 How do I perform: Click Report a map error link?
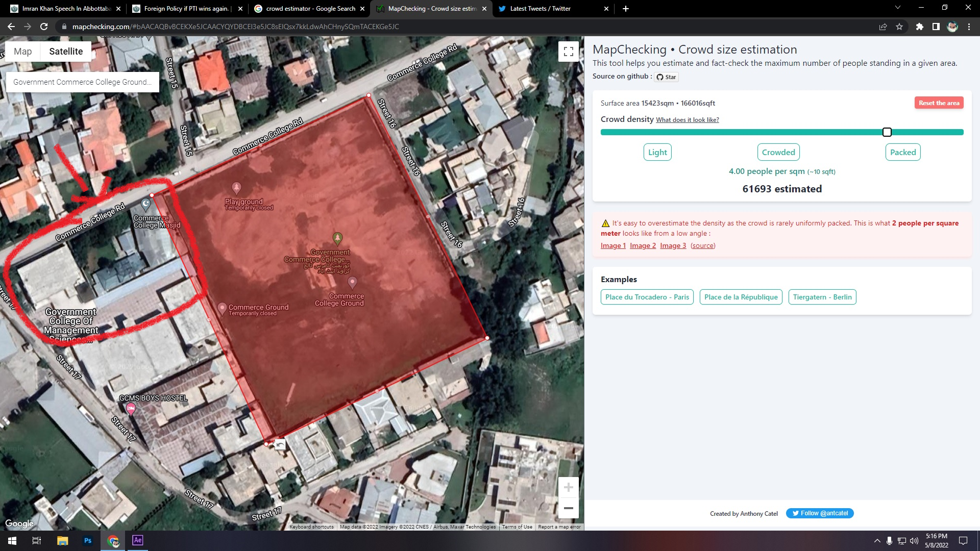tap(559, 527)
